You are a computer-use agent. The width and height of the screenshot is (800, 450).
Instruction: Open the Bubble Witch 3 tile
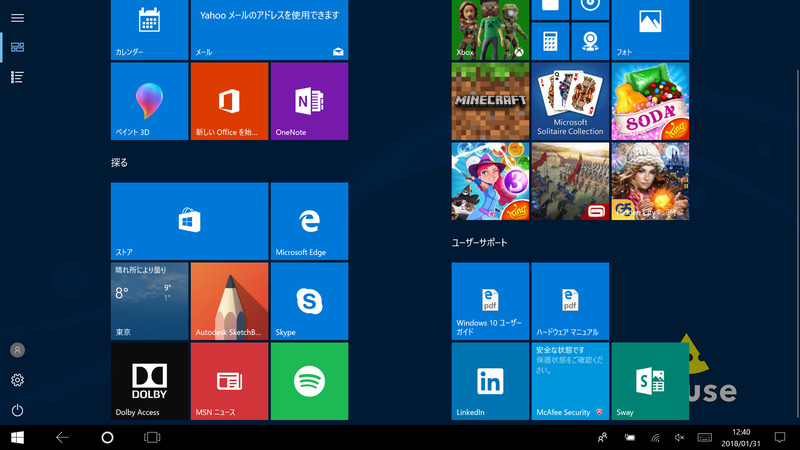coord(490,181)
